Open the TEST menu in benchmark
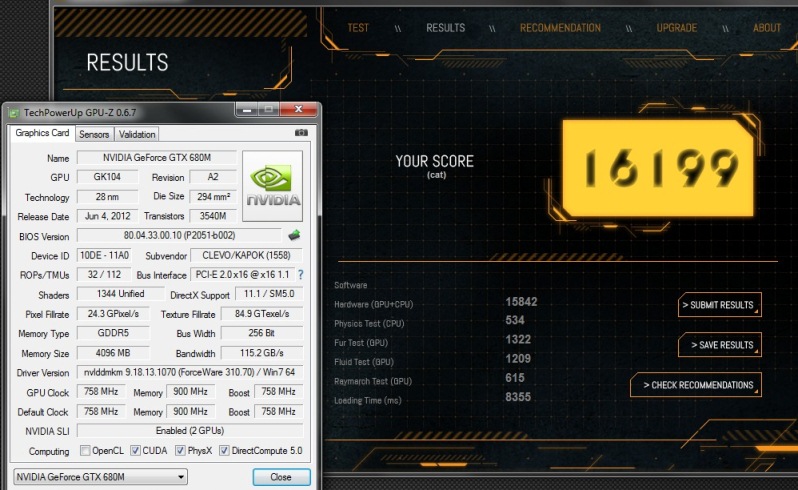 [358, 28]
